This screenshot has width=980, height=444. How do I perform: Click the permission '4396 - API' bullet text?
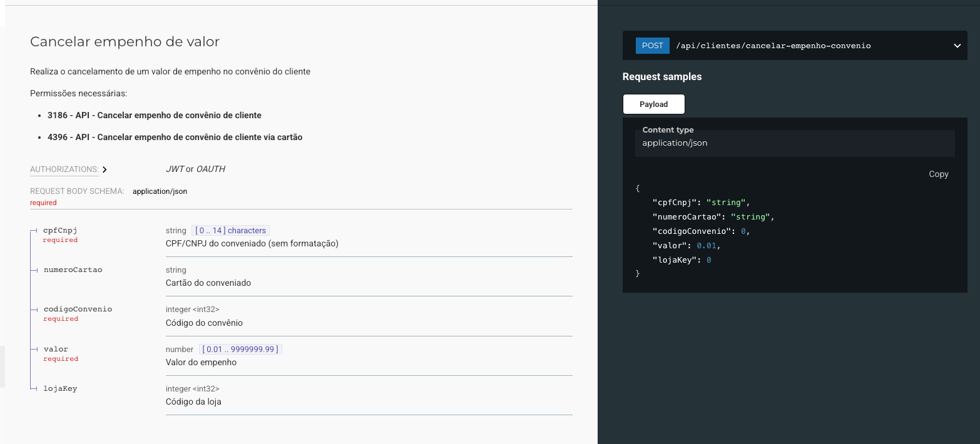click(175, 138)
